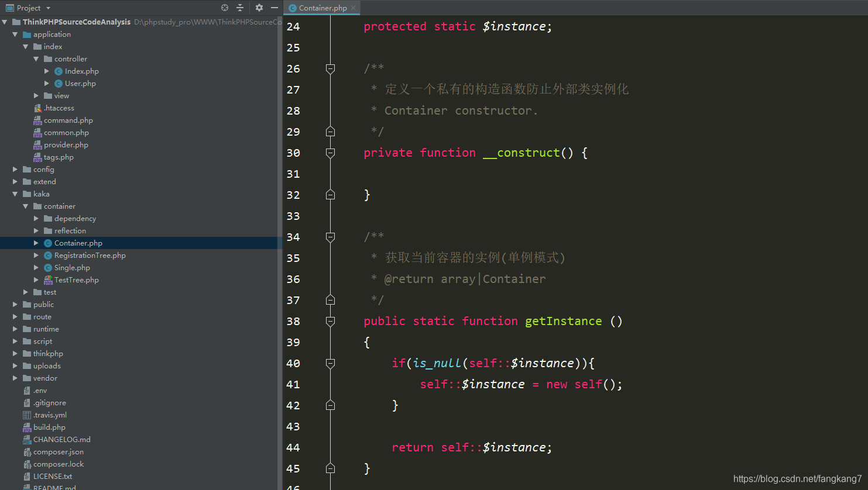The height and width of the screenshot is (490, 868).
Task: Fold the doc comment at line 26
Action: 330,68
